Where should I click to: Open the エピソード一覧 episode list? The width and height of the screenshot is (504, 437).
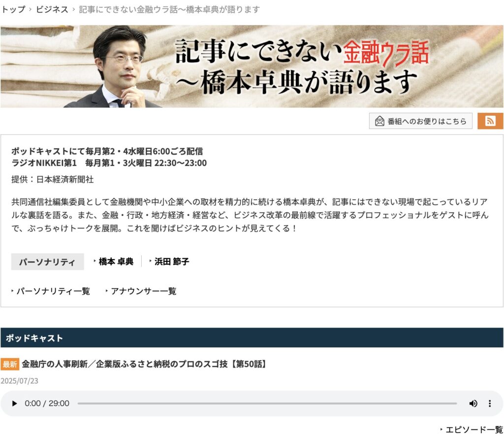pos(474,430)
